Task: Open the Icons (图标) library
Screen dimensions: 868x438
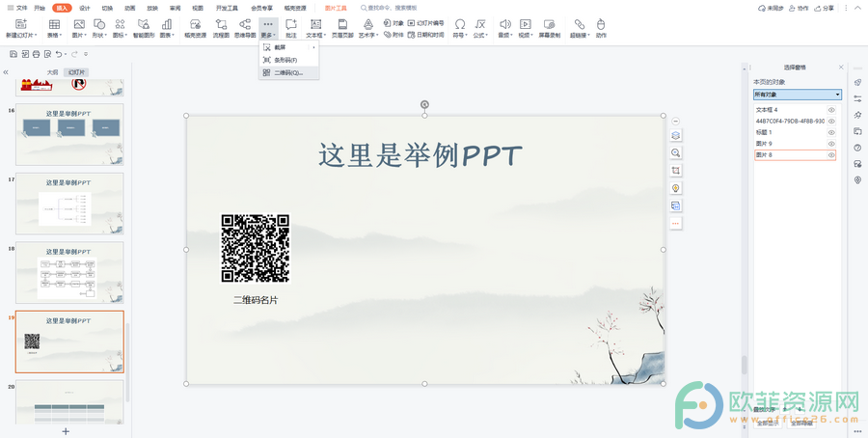Action: pyautogui.click(x=120, y=28)
